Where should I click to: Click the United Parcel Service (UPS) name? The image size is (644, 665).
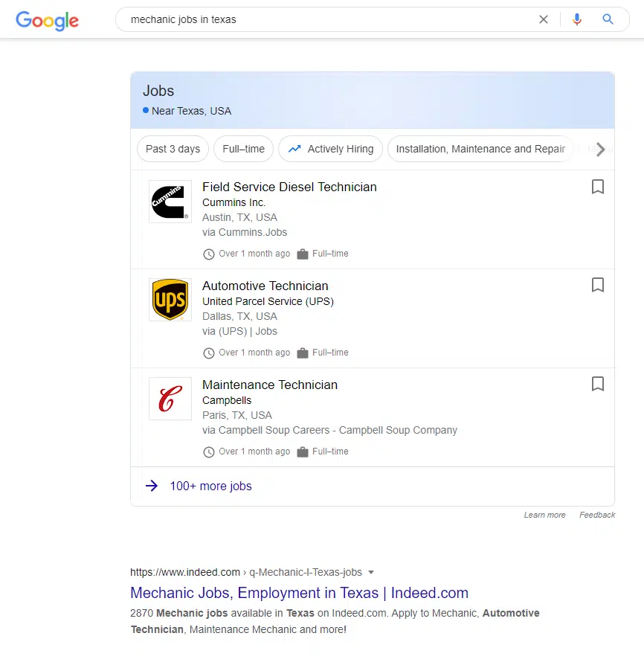click(268, 301)
